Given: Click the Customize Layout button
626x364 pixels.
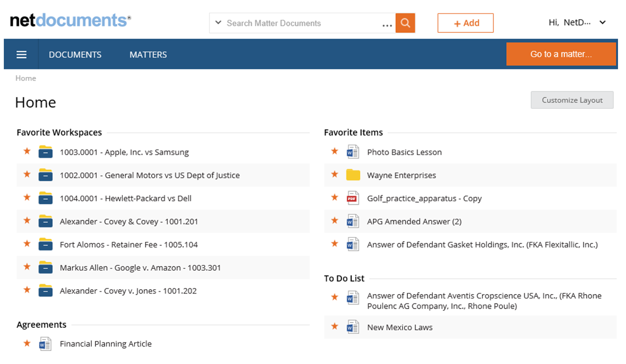Looking at the screenshot, I should pos(572,100).
